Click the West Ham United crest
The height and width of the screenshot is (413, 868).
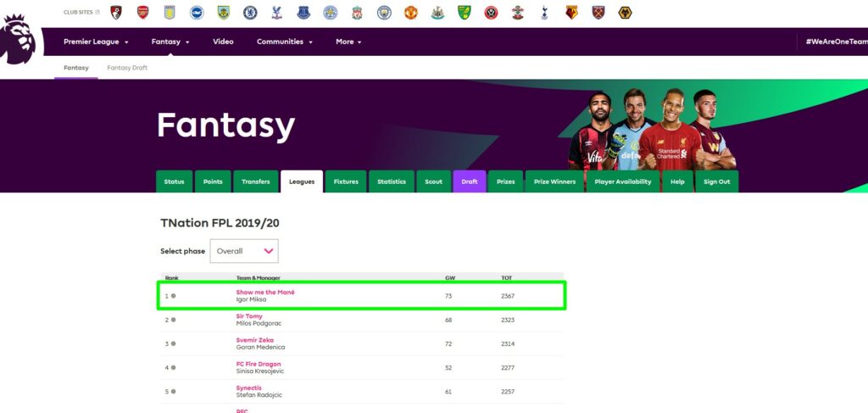point(598,12)
